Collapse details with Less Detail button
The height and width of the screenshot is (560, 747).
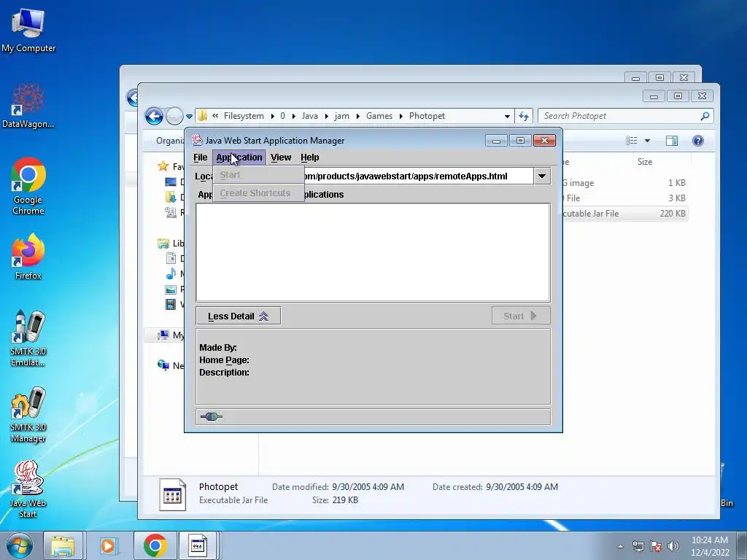click(239, 316)
